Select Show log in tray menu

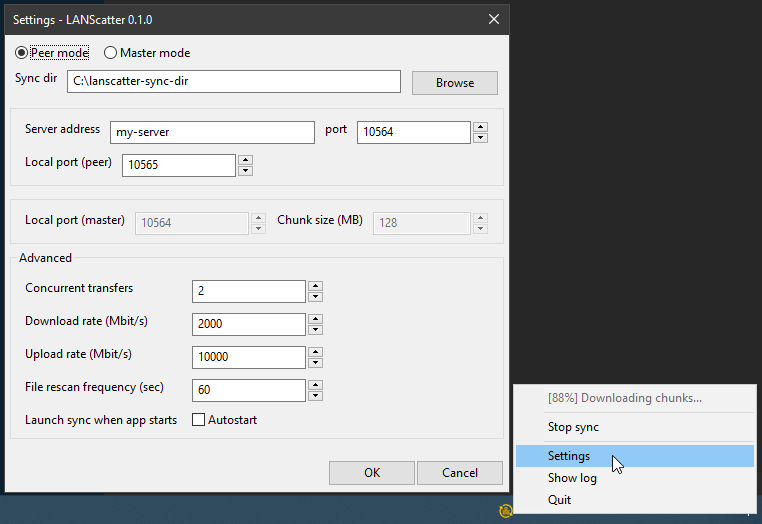635,478
